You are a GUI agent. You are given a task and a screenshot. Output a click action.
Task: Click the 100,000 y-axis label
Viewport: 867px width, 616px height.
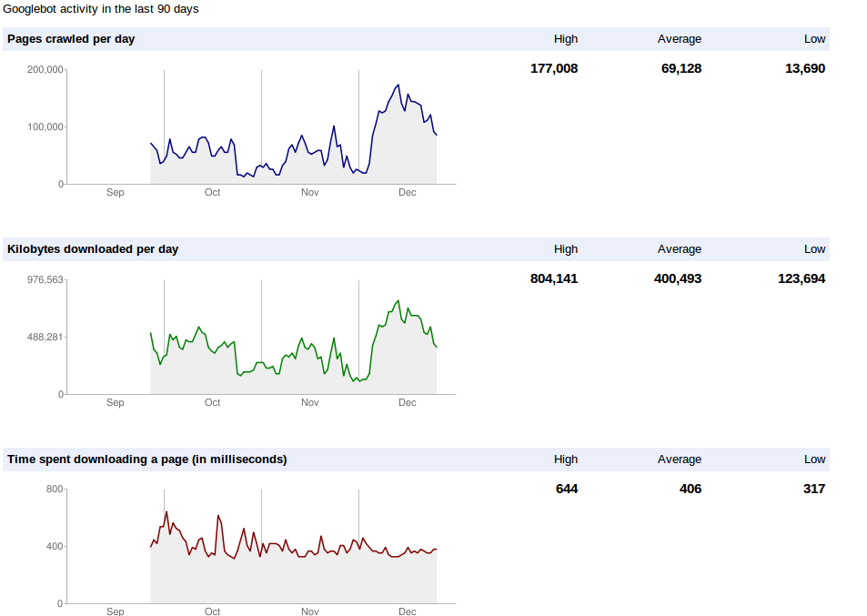click(x=45, y=127)
